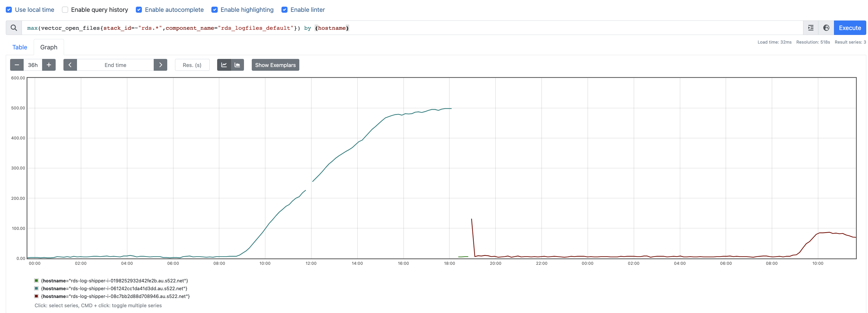868x313 pixels.
Task: Zoom in the time range with the plus icon
Action: (49, 65)
